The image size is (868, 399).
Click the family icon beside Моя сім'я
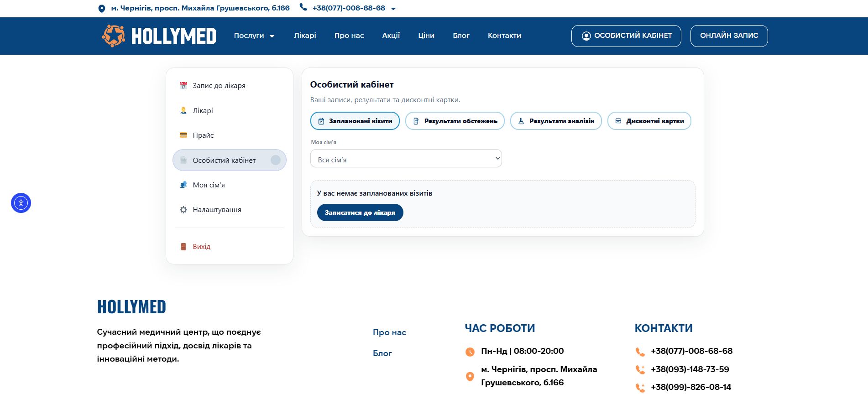click(183, 185)
